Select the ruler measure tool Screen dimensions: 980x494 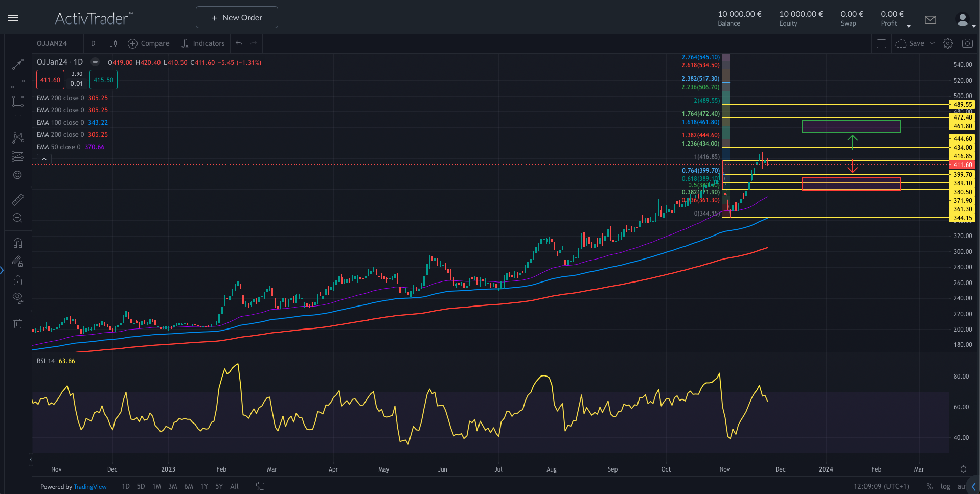pyautogui.click(x=18, y=200)
